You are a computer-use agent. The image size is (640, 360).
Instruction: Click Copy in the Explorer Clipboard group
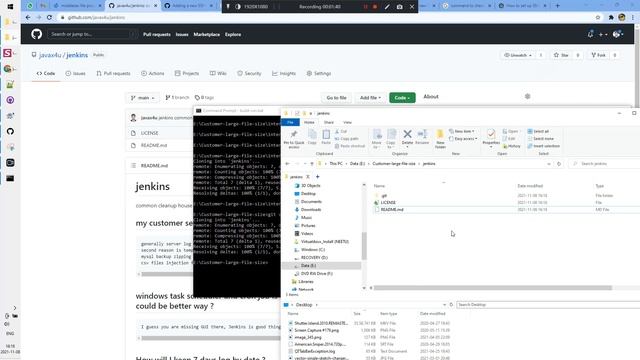(x=312, y=138)
